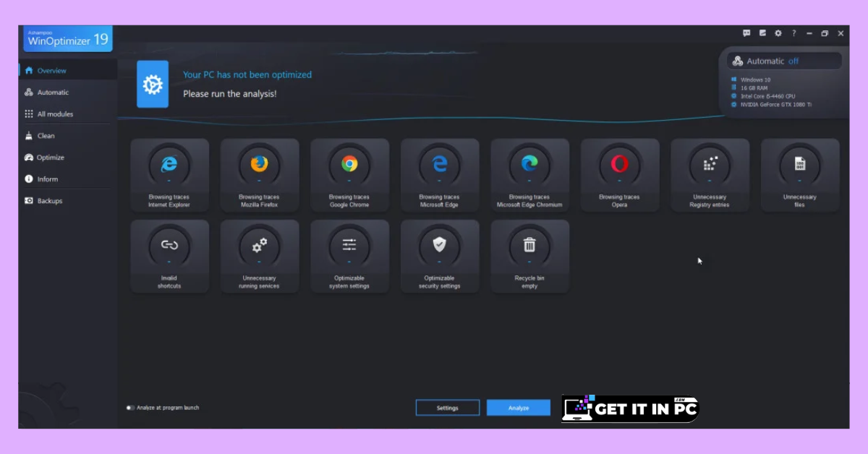Open All modules in sidebar
This screenshot has height=454, width=868.
click(x=68, y=114)
